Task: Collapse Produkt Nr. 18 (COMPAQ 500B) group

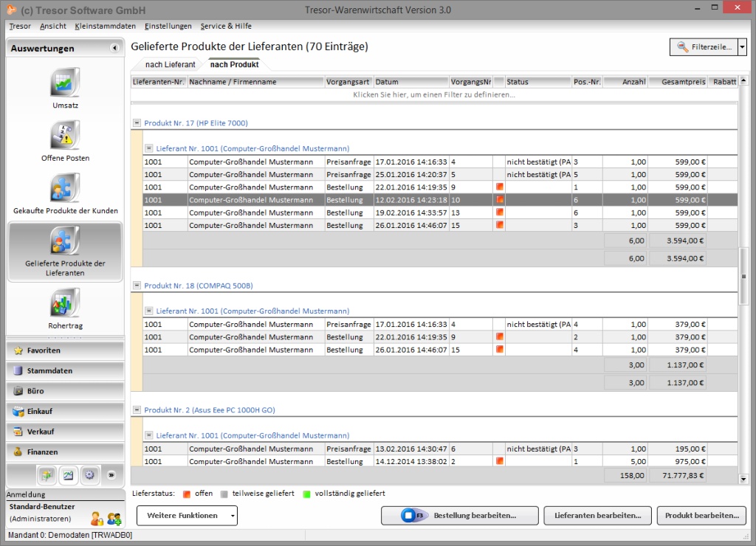Action: (x=137, y=286)
